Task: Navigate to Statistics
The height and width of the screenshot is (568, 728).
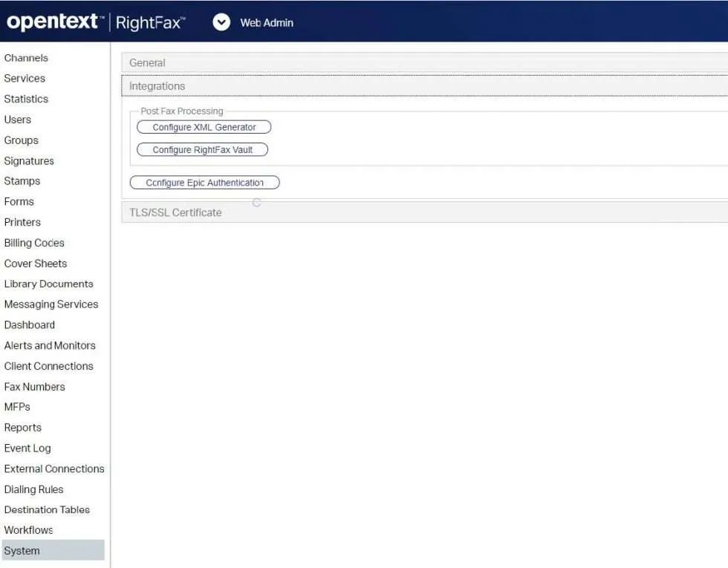Action: pyautogui.click(x=26, y=98)
